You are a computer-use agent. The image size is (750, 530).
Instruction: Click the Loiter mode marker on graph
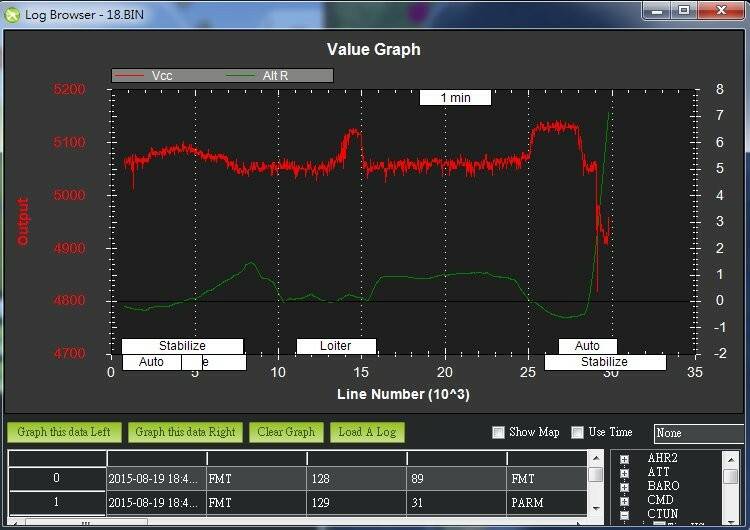point(336,346)
